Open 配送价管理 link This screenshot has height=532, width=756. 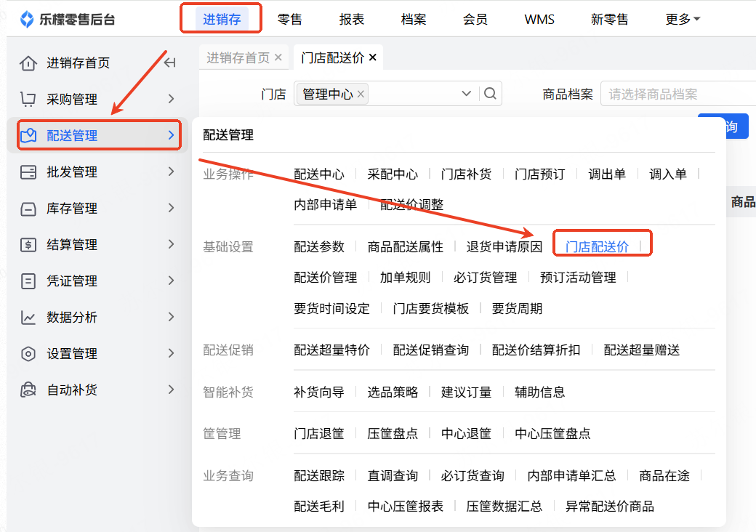pos(326,278)
